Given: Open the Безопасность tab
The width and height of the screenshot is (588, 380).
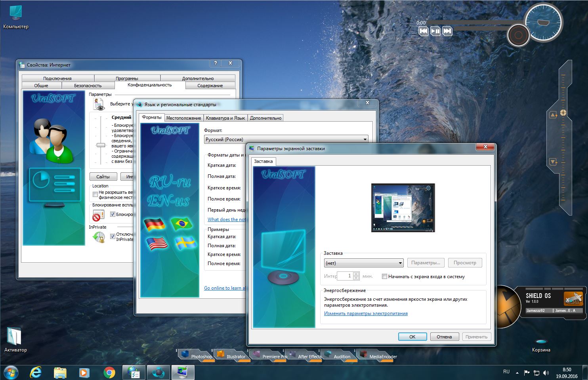Looking at the screenshot, I should [x=88, y=86].
